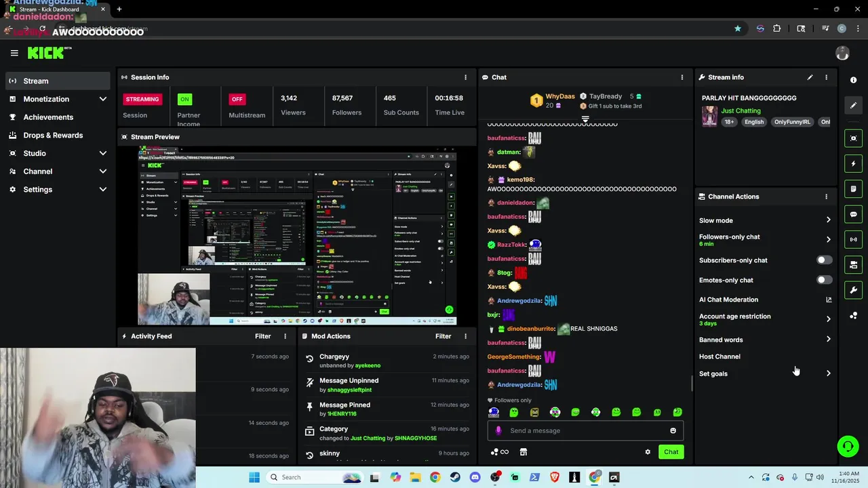Screen dimensions: 868x488
Task: Open Session Info three-dot options
Action: [x=465, y=77]
